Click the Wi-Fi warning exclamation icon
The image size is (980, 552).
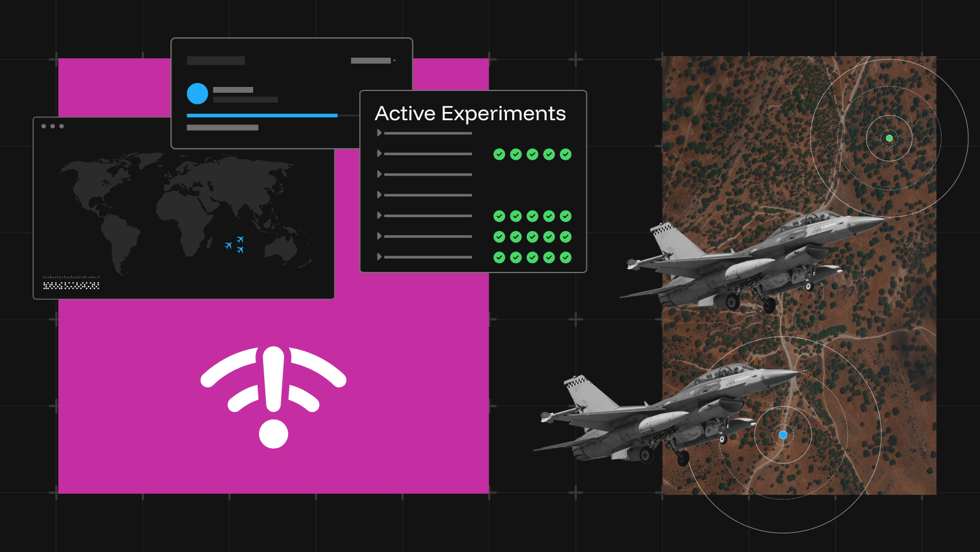(x=274, y=397)
